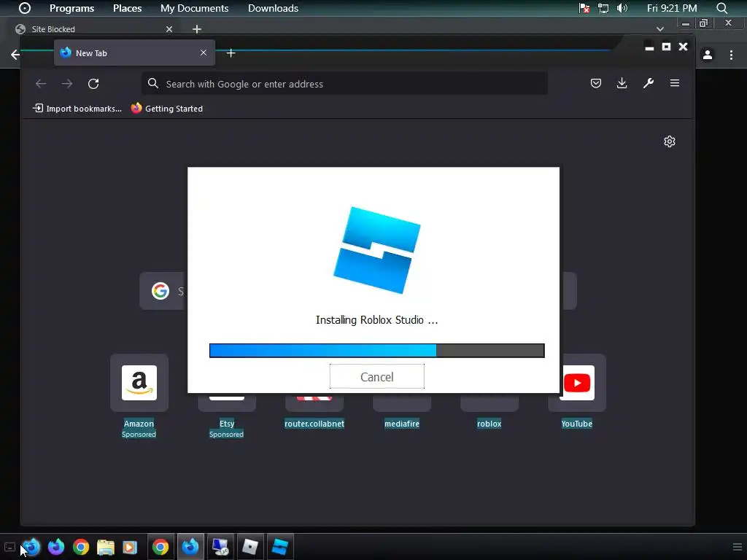
Task: Select the Site Blocked tab in Chrome
Action: [94, 29]
